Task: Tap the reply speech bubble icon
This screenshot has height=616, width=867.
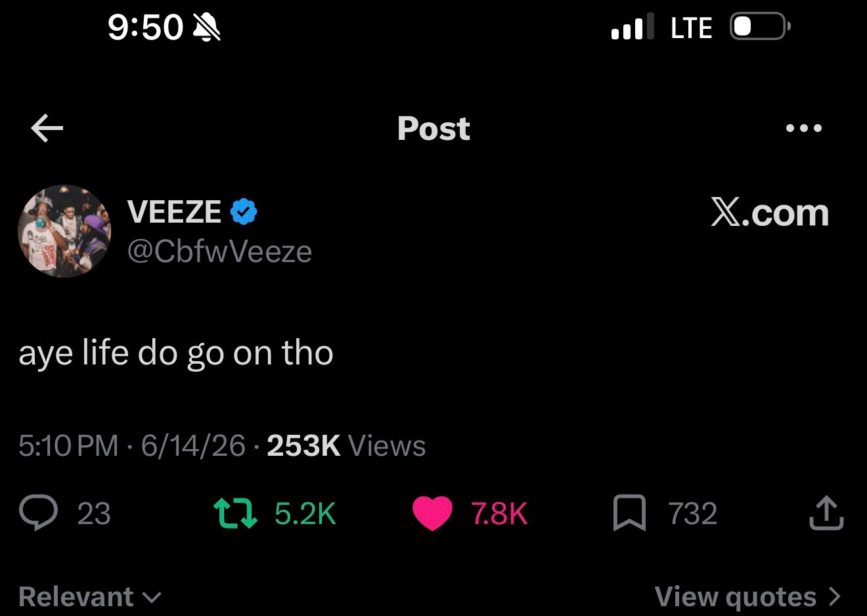Action: (38, 513)
